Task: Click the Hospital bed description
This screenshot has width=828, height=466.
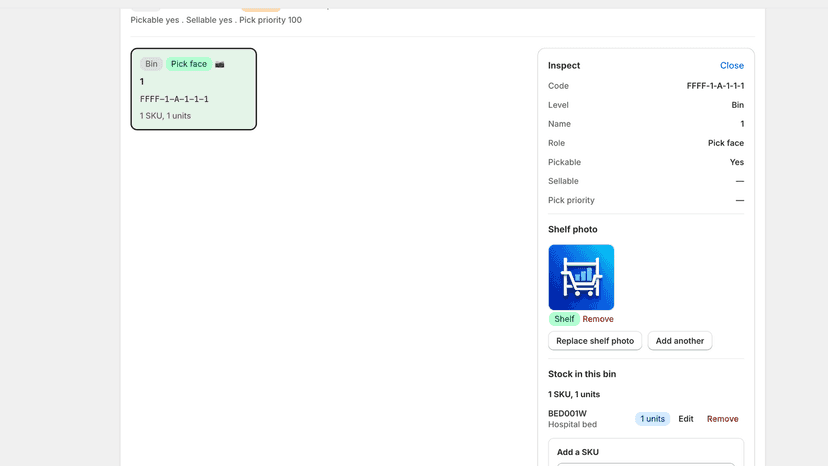Action: pos(572,424)
